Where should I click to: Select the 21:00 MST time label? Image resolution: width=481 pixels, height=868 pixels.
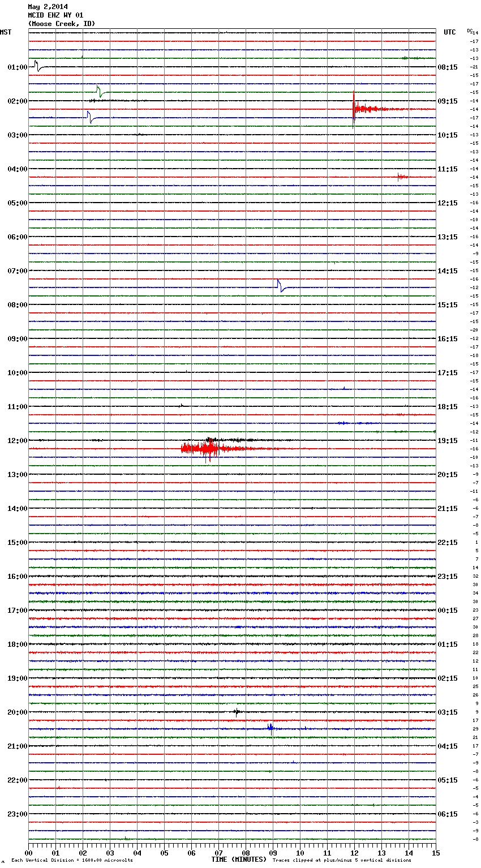coord(17,746)
